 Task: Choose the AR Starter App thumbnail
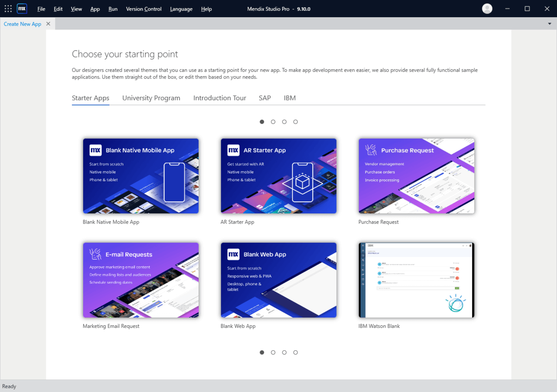[x=278, y=176]
